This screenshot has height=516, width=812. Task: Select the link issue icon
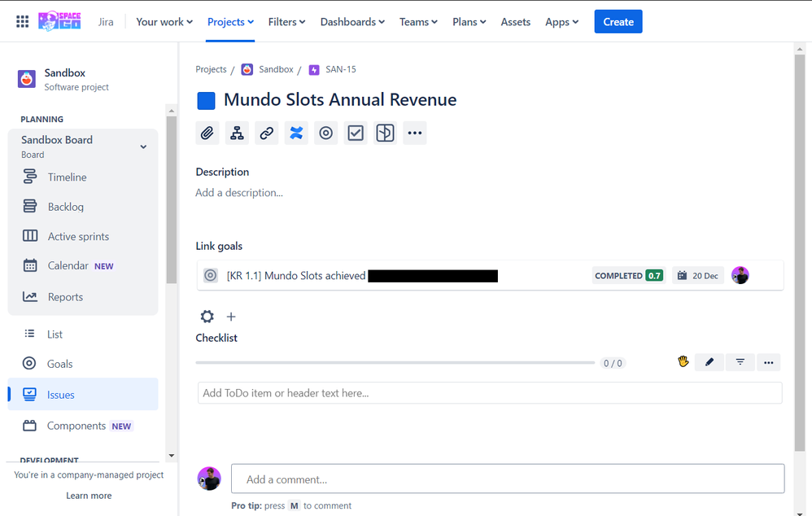266,133
